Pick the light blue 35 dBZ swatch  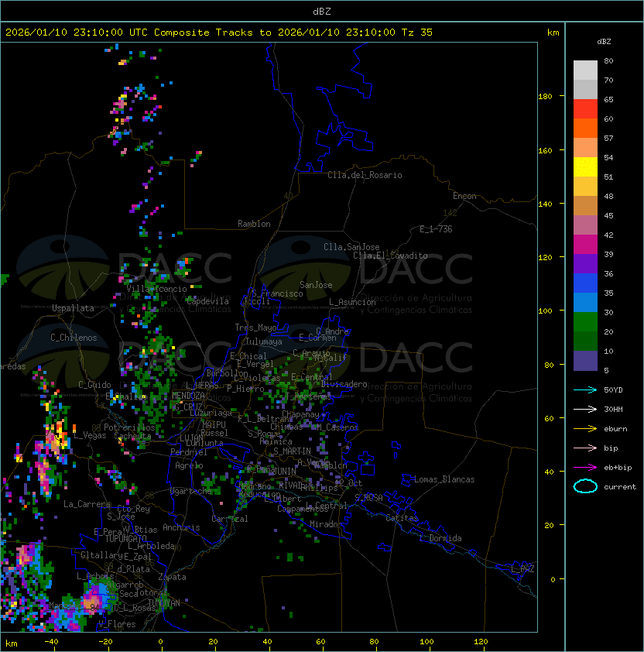click(x=585, y=302)
